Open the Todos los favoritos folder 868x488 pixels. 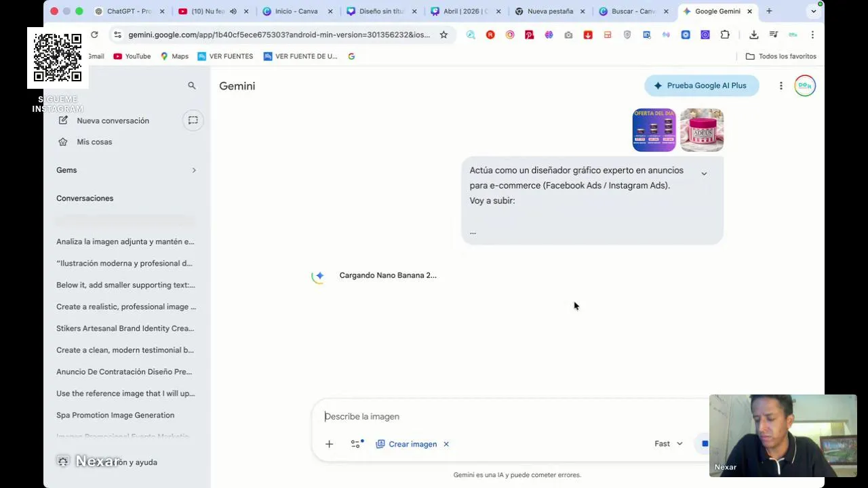(781, 56)
